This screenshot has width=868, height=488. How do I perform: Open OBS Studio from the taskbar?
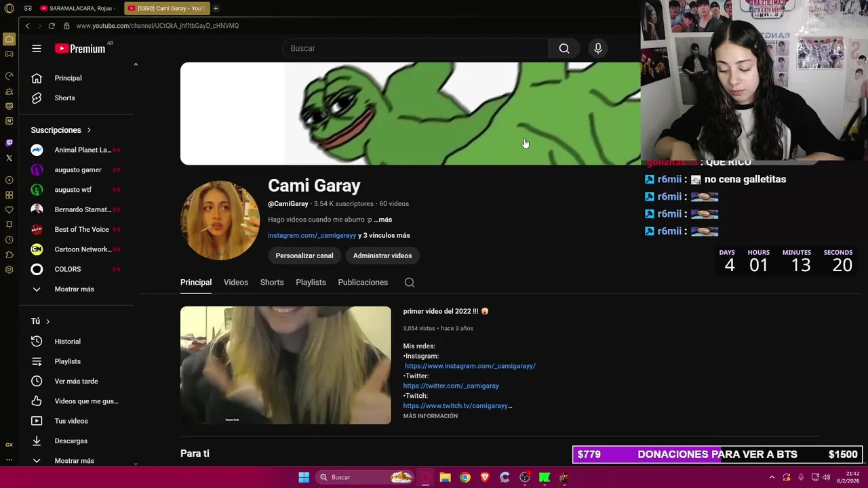click(x=525, y=477)
